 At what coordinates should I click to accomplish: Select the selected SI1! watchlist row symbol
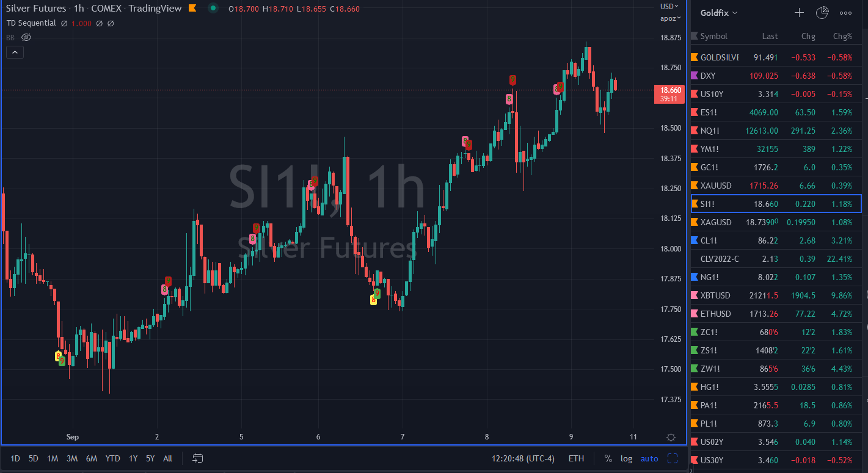tap(707, 204)
